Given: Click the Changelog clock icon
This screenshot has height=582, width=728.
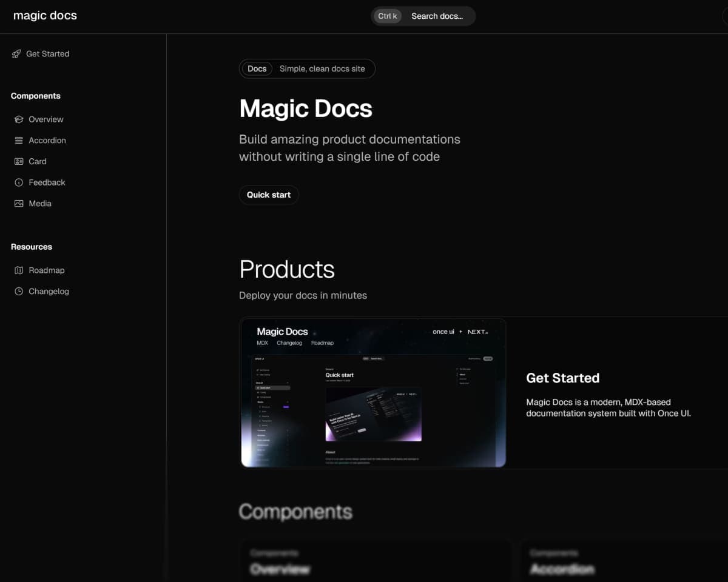Looking at the screenshot, I should pyautogui.click(x=19, y=292).
